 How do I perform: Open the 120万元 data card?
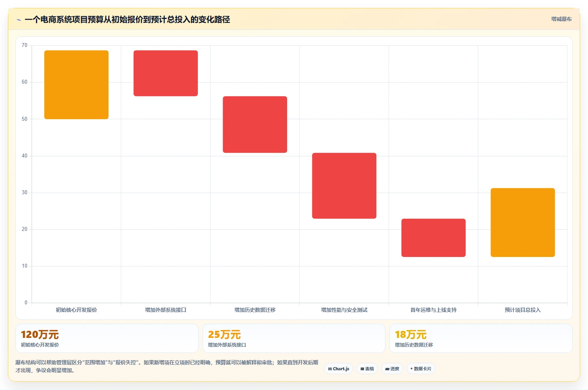click(x=107, y=338)
